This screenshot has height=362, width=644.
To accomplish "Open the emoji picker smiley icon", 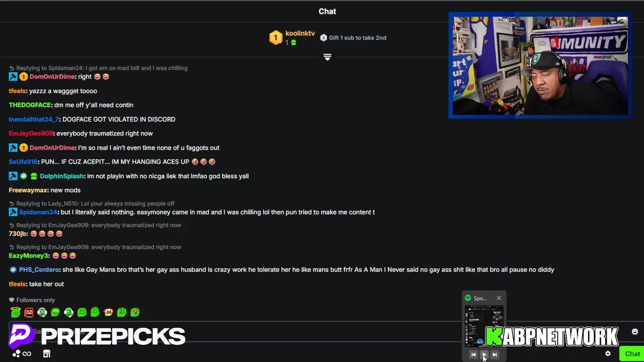I will click(x=635, y=332).
